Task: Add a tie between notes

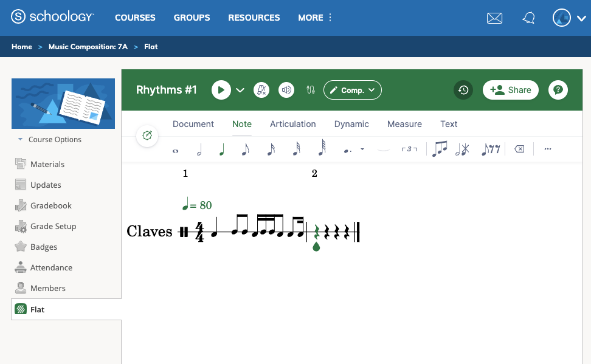Action: point(382,149)
